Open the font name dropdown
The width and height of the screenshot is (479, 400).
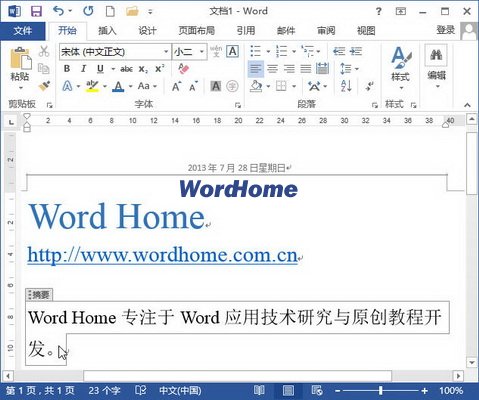[166, 52]
